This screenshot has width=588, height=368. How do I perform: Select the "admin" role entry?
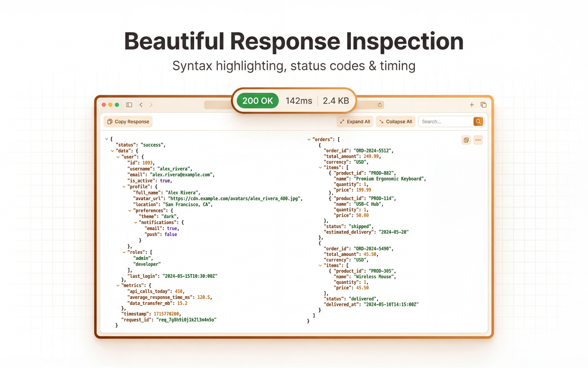[142, 259]
